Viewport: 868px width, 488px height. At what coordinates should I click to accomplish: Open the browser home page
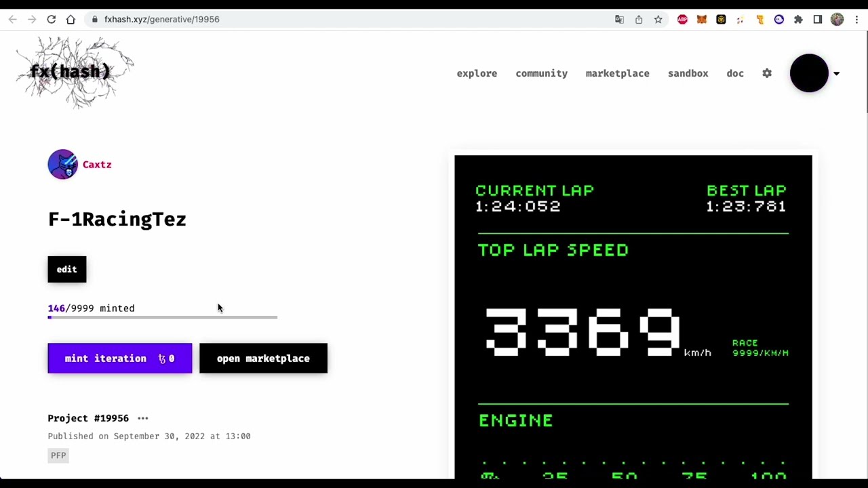(71, 20)
